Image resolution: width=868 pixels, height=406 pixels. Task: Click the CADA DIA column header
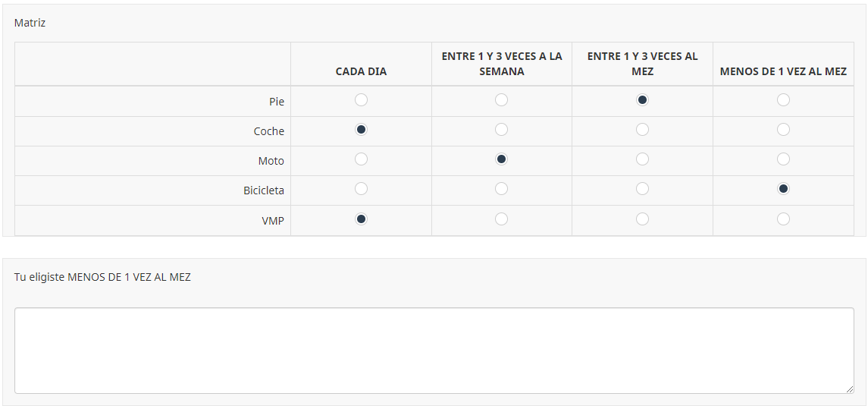pyautogui.click(x=361, y=71)
